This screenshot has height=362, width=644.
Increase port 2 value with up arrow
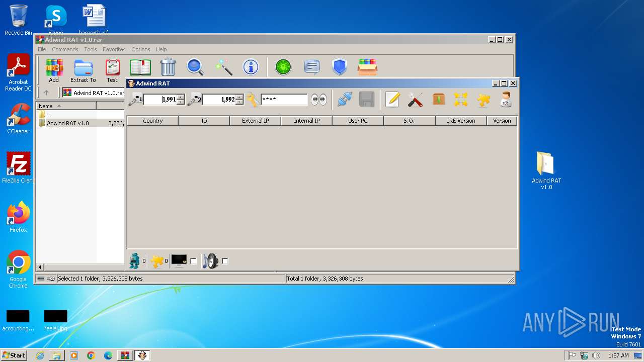239,97
